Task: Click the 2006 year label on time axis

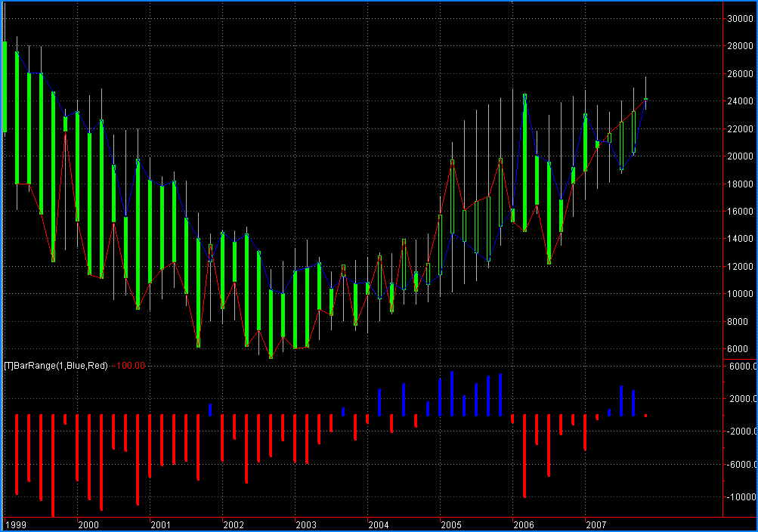Action: coord(524,524)
